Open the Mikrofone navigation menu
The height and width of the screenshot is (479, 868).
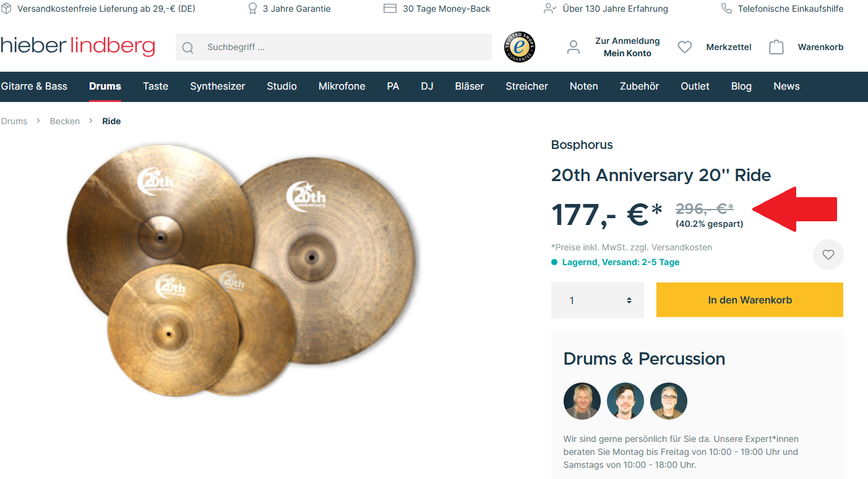click(x=342, y=87)
